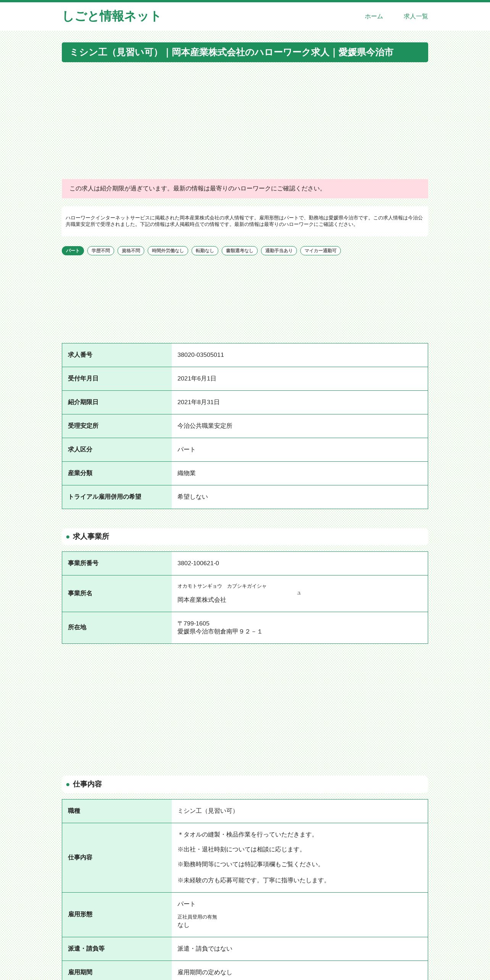Viewport: 490px width, 980px height.
Task: Click 雇用期間の定めなし value
Action: 205,972
